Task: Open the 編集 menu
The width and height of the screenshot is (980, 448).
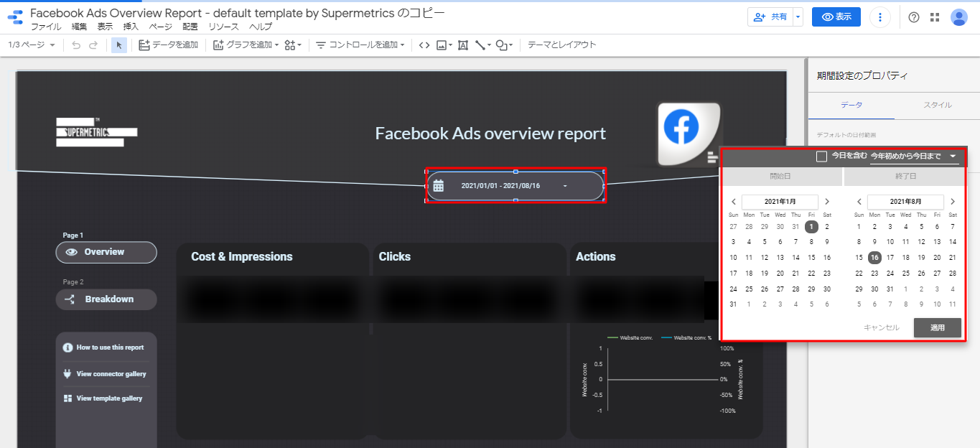Action: tap(79, 27)
